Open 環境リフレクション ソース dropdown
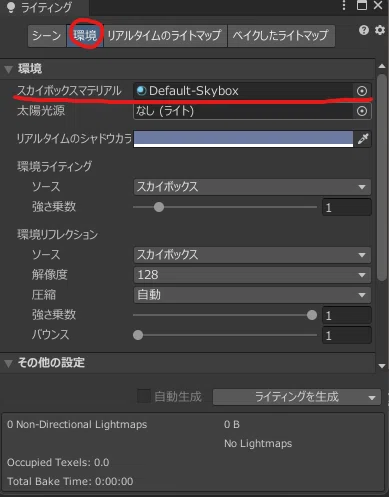The image size is (389, 497). click(252, 255)
